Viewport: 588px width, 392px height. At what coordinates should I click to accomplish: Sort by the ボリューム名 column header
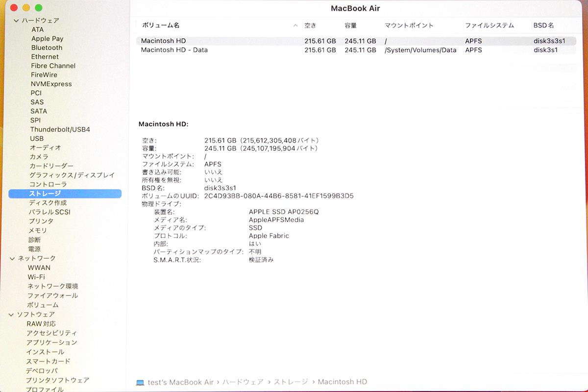click(x=161, y=25)
